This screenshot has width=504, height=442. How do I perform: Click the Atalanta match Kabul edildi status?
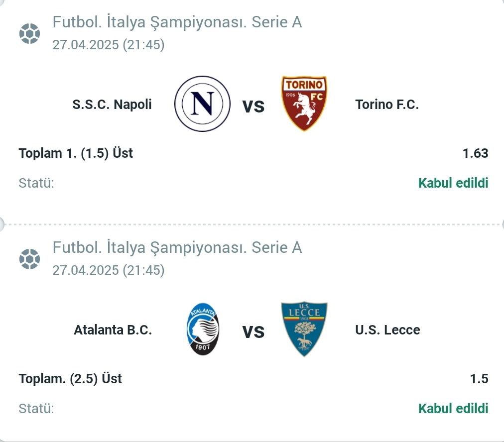[453, 408]
